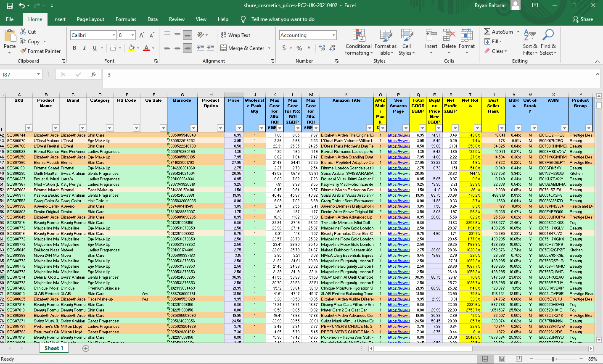
Task: Open the File menu
Action: [10, 19]
